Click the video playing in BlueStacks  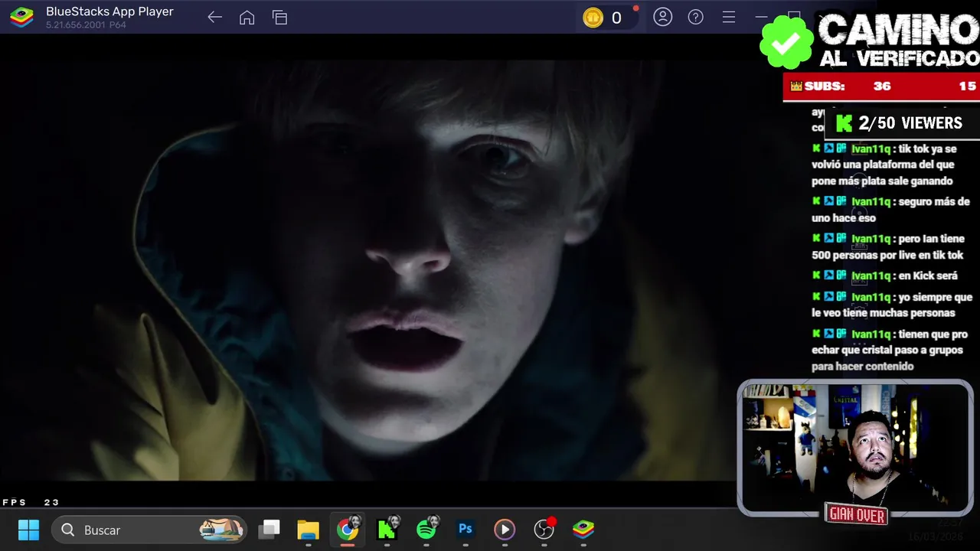[367, 270]
